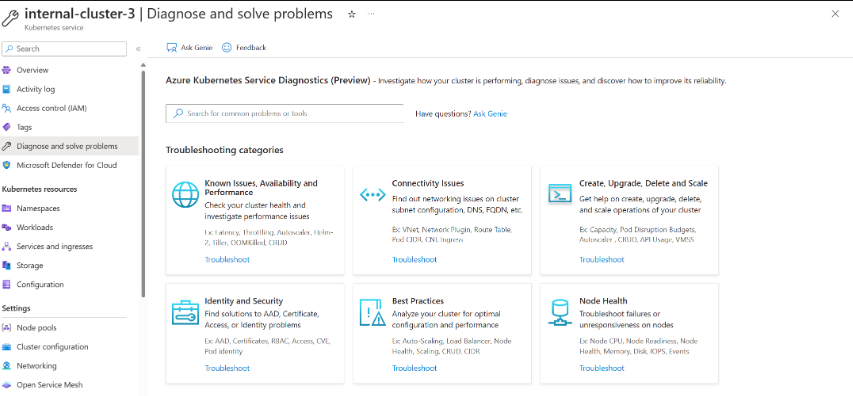Click the Feedback smiley icon
Viewport: 853px width, 396px height.
(227, 48)
